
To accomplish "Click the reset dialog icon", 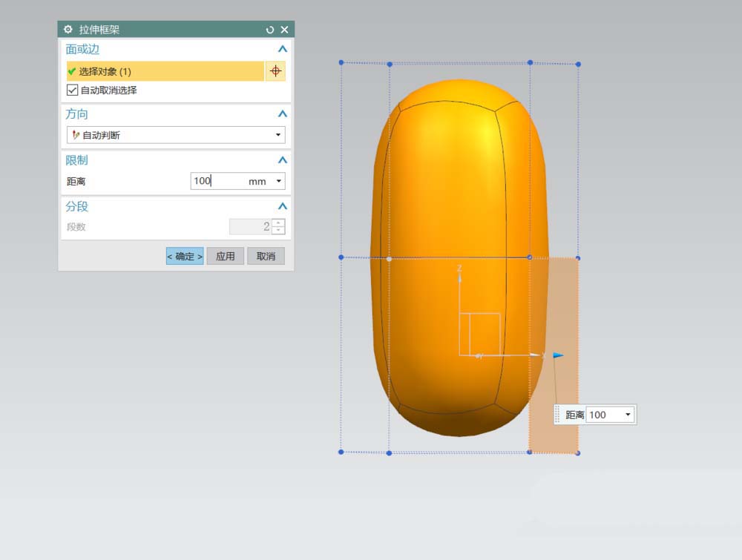I will coord(270,30).
